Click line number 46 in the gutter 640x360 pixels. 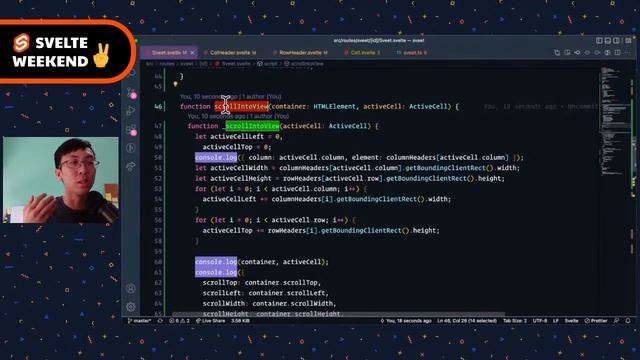pyautogui.click(x=158, y=107)
